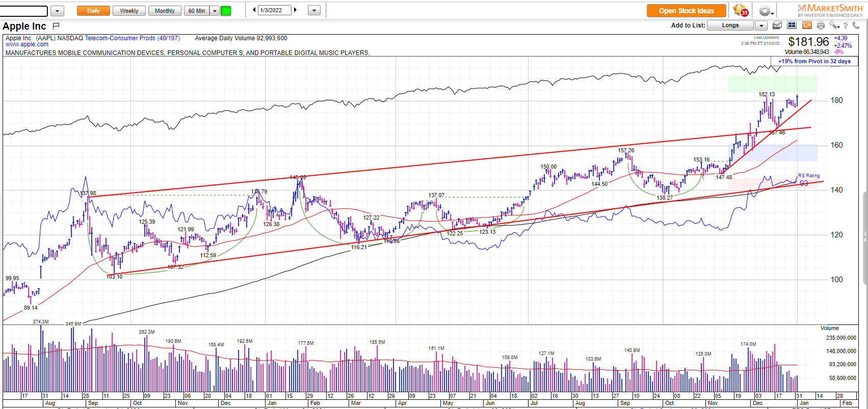Open the gear settings menu
The image size is (868, 409).
click(x=765, y=11)
